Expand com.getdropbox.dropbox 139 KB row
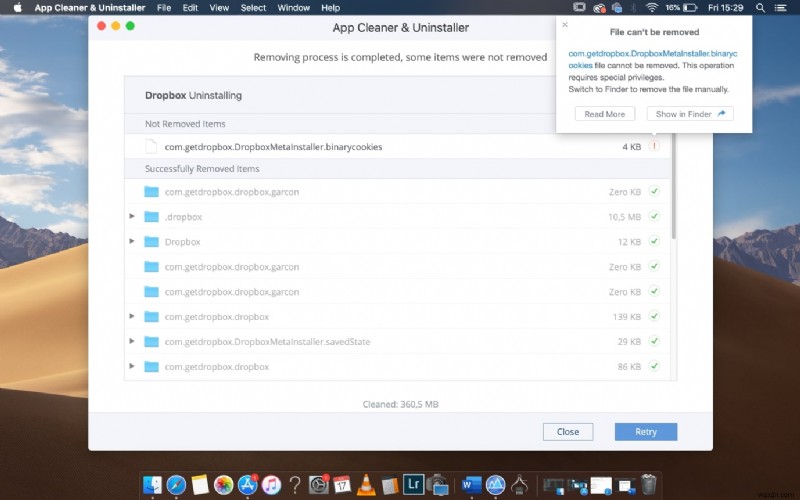Screen dimensions: 800x500 click(132, 316)
